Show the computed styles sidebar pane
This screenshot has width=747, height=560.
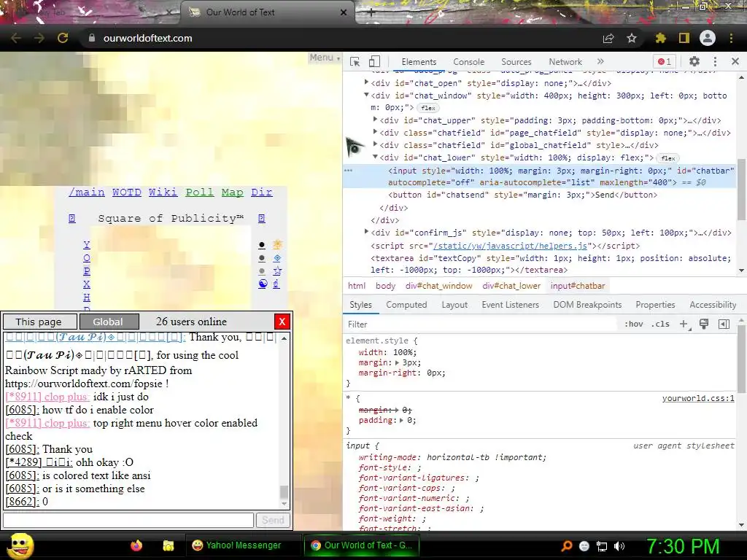click(x=724, y=324)
